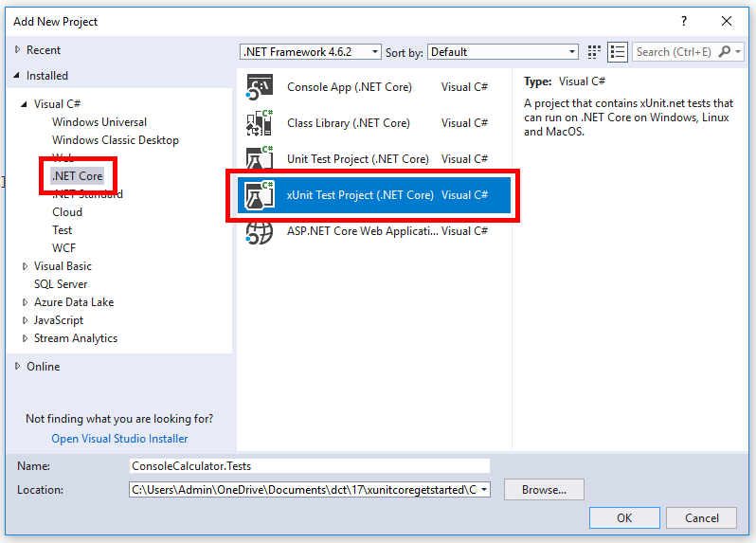This screenshot has height=543, width=756.
Task: Expand the JavaScript node
Action: point(25,320)
